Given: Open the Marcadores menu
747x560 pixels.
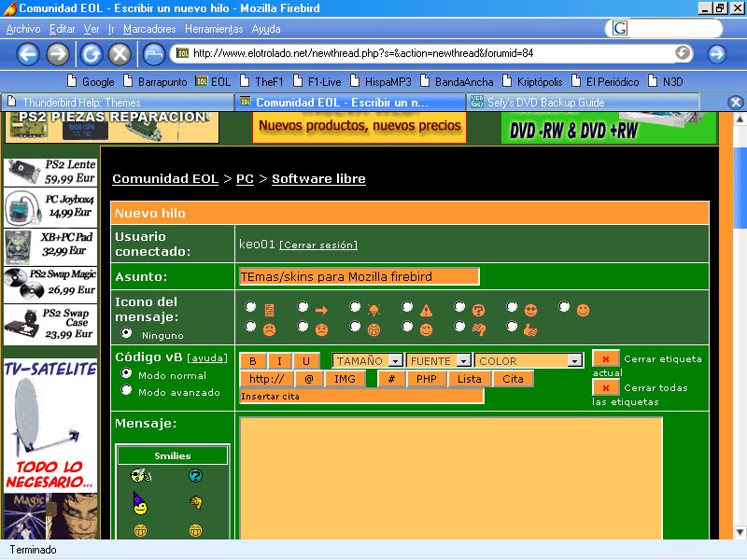Looking at the screenshot, I should (149, 29).
